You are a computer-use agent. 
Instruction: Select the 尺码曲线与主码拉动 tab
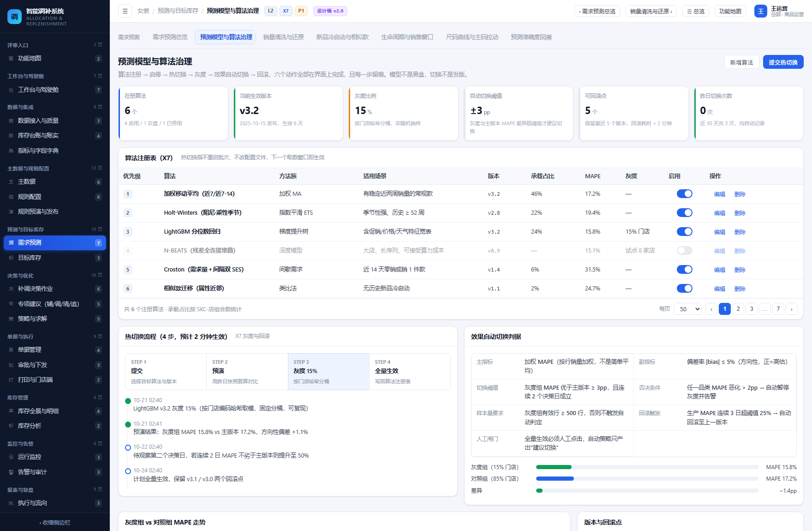[x=472, y=37]
